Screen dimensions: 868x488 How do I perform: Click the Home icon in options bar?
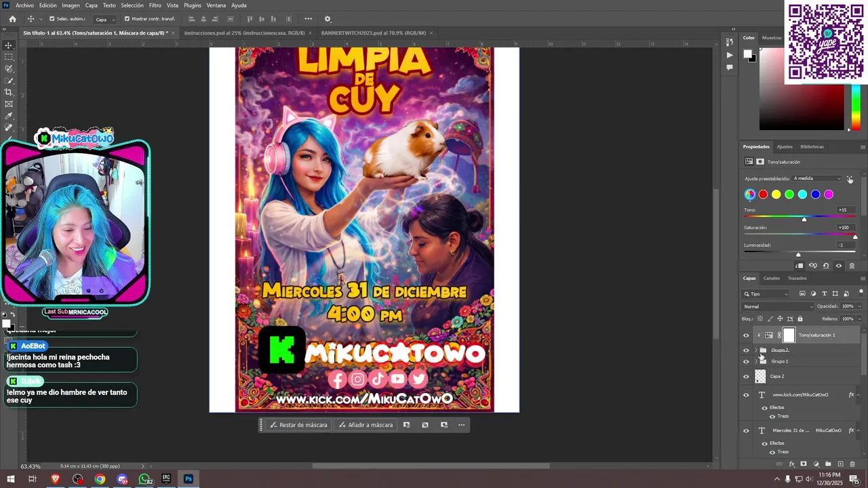(x=12, y=19)
